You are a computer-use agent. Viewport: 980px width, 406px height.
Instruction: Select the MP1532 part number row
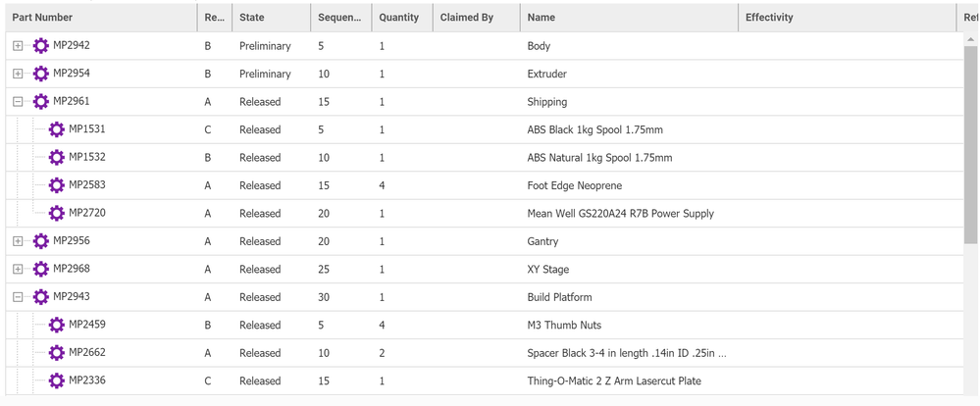click(86, 157)
